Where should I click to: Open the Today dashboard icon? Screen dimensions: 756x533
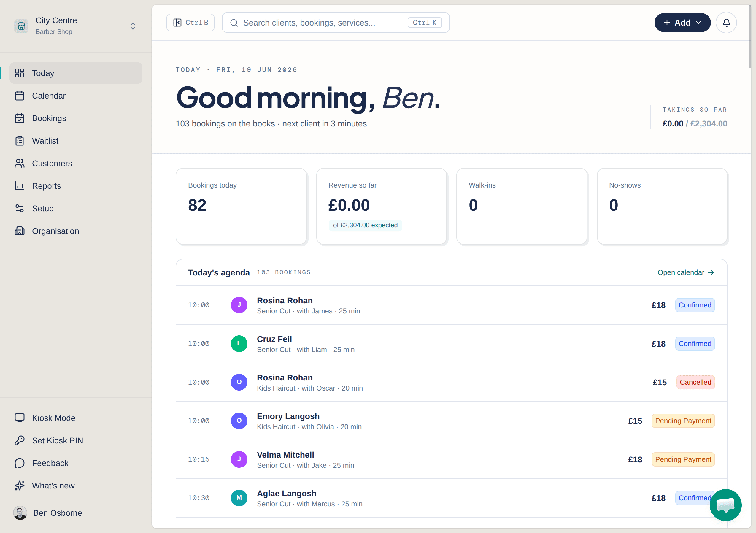(x=19, y=73)
